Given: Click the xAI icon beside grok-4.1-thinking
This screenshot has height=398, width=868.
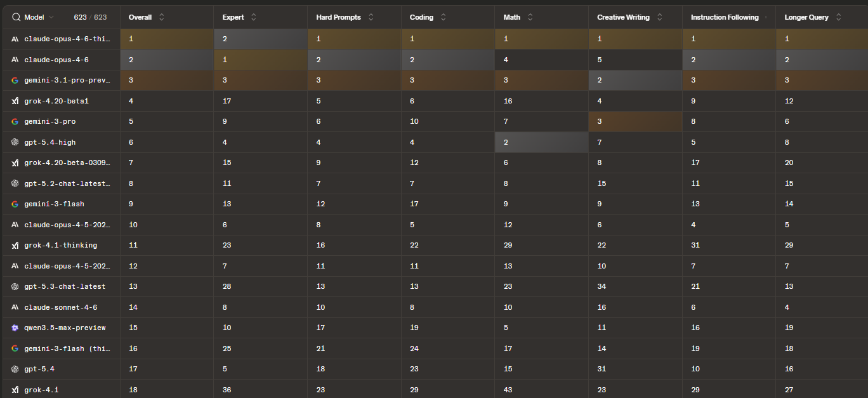Looking at the screenshot, I should tap(15, 246).
